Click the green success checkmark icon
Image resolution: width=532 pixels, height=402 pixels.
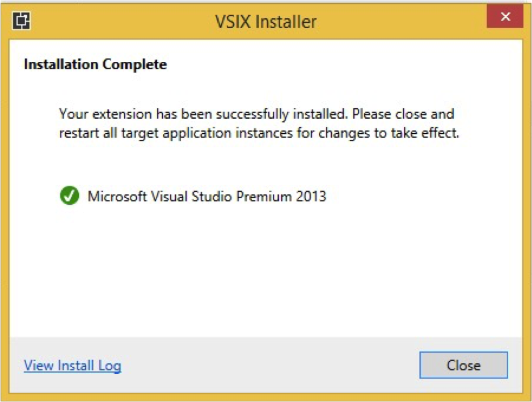[70, 196]
